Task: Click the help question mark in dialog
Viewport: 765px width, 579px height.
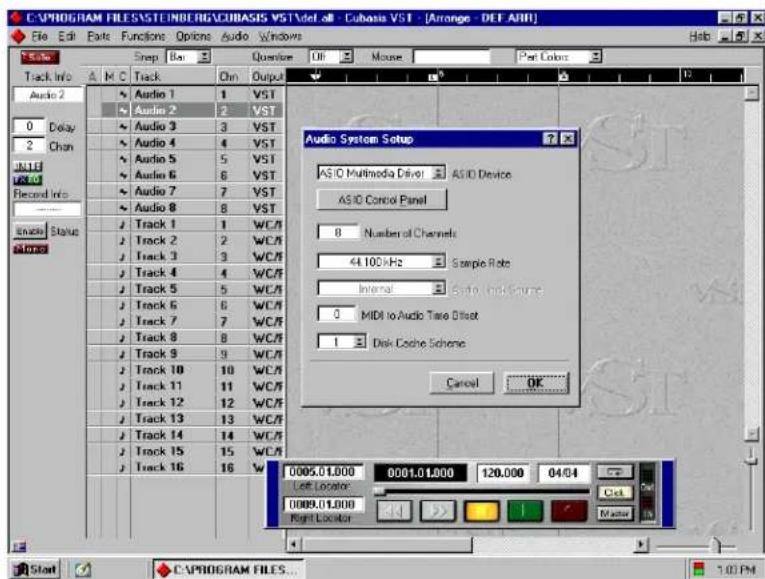Action: [550, 139]
